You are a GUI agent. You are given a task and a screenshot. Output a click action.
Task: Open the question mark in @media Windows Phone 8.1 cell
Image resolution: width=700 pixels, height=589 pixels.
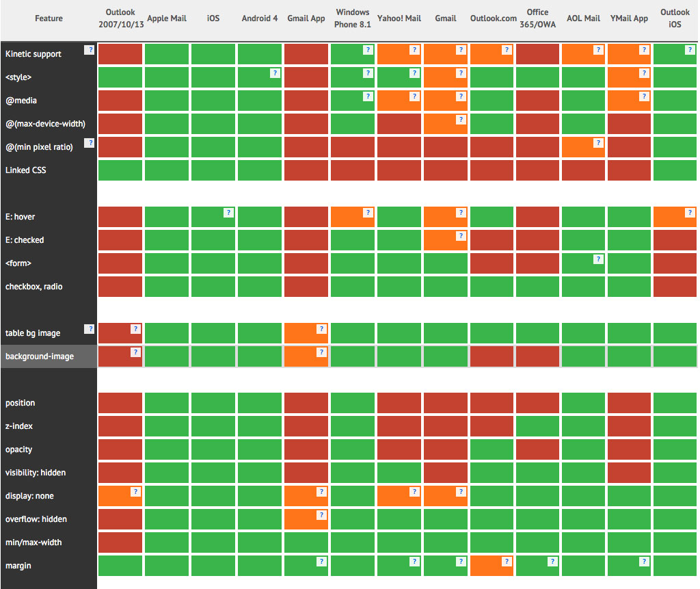(368, 96)
